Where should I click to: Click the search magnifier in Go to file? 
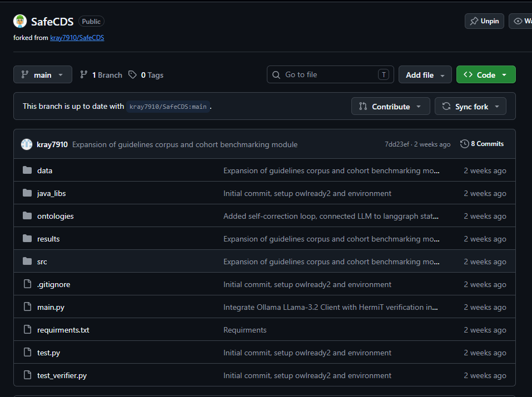[276, 74]
